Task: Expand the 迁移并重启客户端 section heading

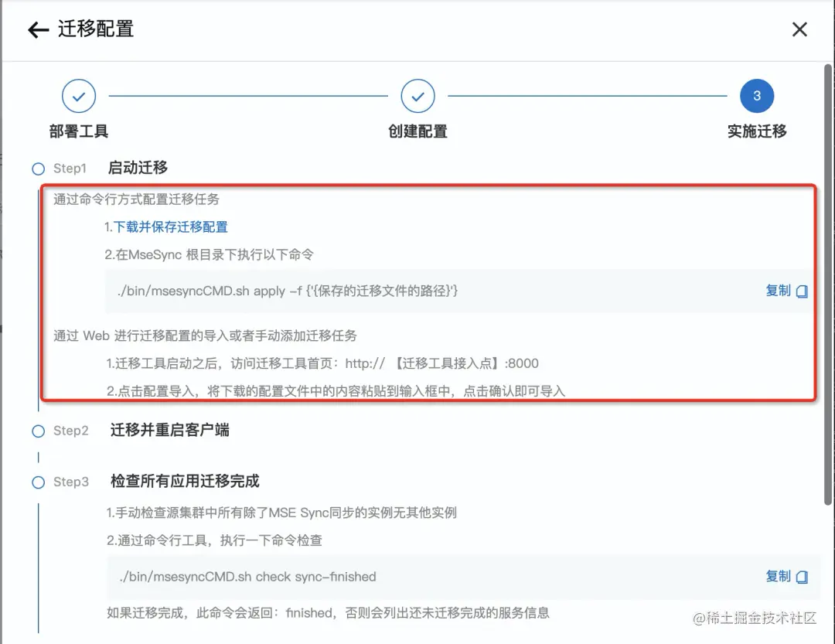Action: tap(170, 430)
